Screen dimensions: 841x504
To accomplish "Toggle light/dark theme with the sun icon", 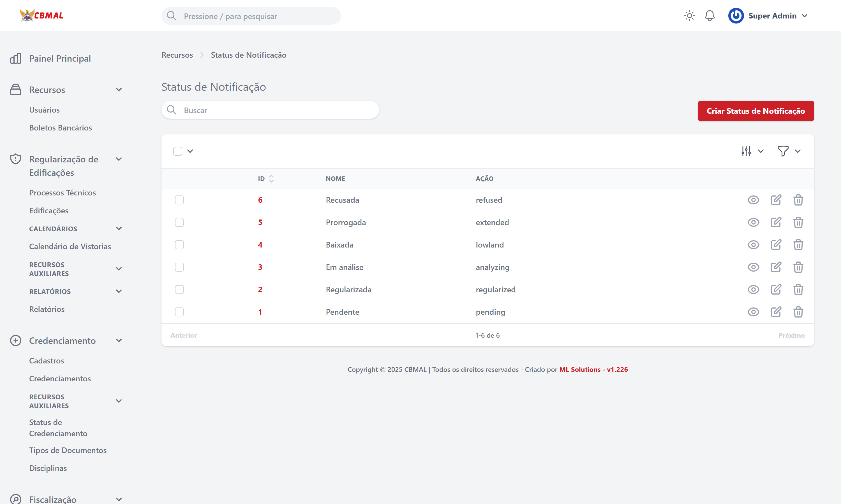I will (689, 16).
